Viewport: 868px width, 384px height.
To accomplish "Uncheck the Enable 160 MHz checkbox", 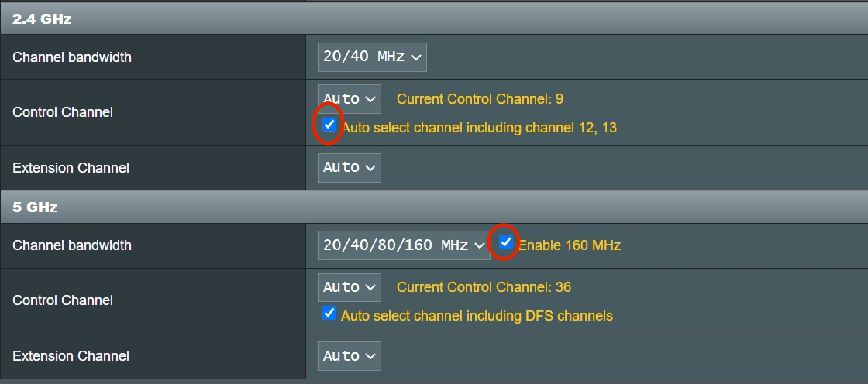I will [506, 242].
